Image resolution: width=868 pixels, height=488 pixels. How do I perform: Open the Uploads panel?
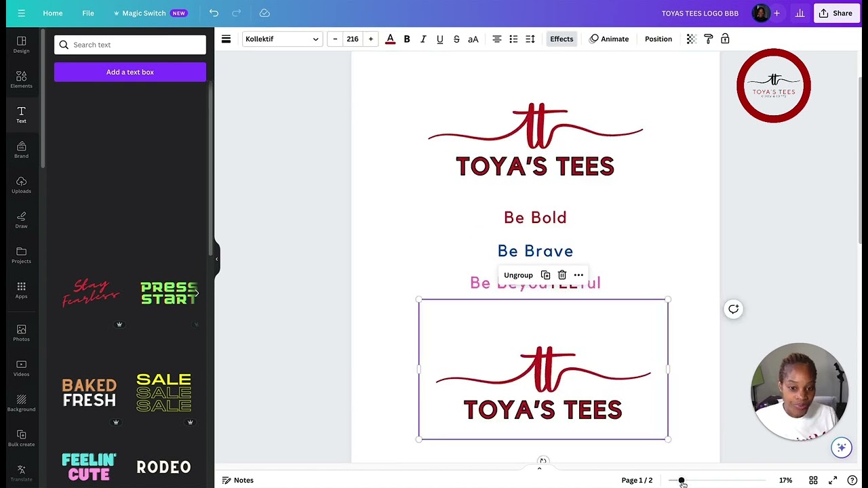pos(22,185)
